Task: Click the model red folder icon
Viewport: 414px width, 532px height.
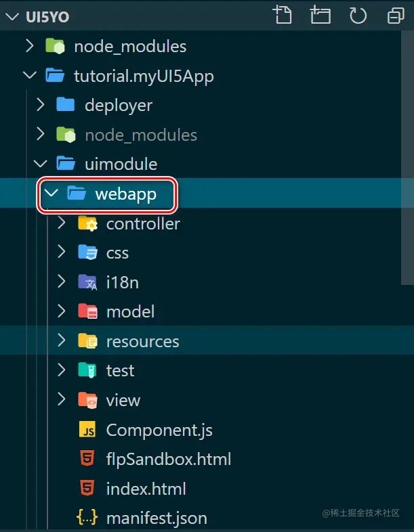Action: [x=87, y=311]
